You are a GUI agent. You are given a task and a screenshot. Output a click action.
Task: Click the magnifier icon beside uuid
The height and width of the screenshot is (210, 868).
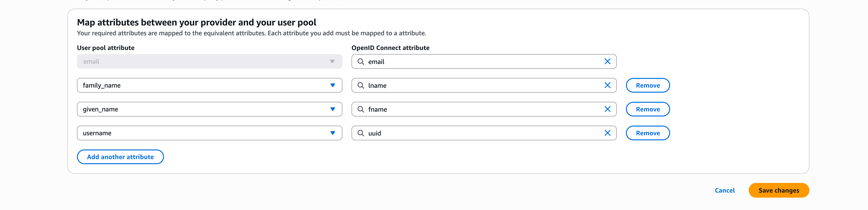click(361, 133)
